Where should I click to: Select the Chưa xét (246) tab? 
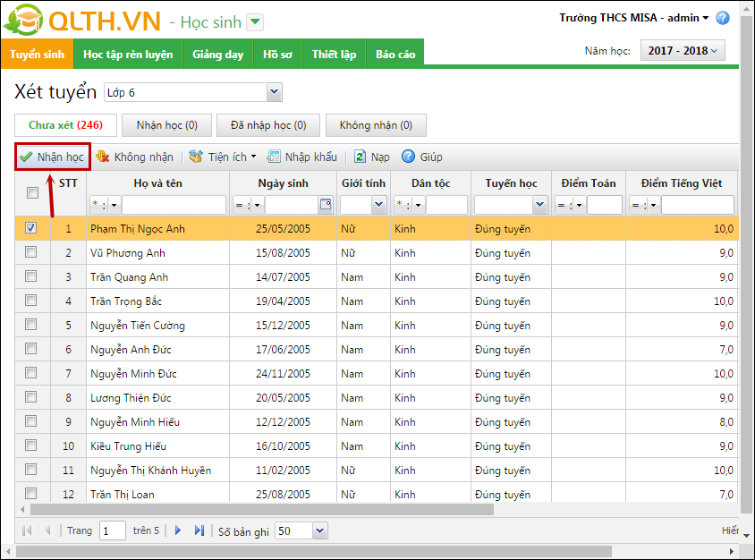click(65, 125)
